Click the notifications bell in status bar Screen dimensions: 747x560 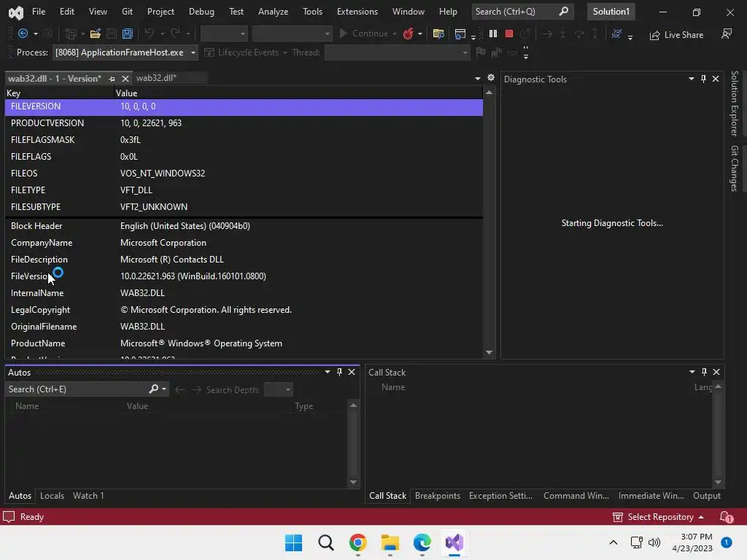[x=726, y=517]
